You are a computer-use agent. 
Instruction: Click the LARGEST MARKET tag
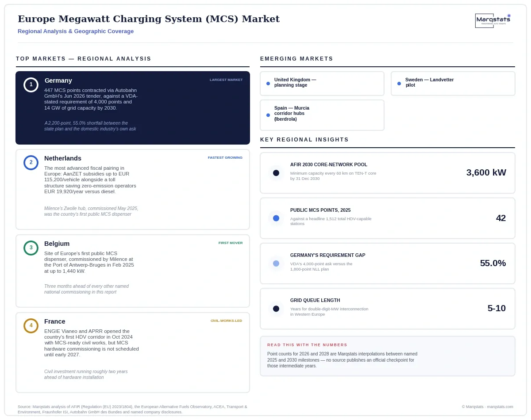pyautogui.click(x=226, y=80)
